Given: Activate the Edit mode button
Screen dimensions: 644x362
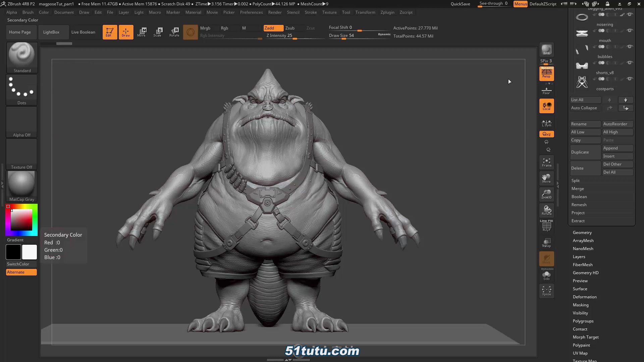Looking at the screenshot, I should coord(110,32).
